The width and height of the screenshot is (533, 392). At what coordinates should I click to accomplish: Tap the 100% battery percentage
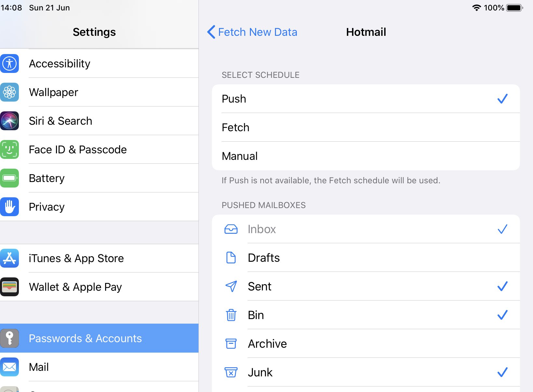pos(494,8)
